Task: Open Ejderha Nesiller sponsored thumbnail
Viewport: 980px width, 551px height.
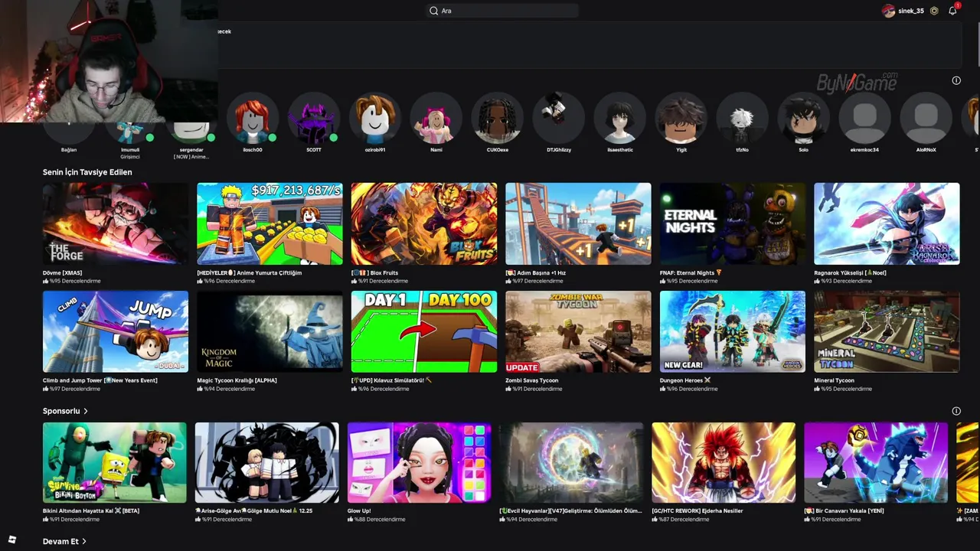Action: (x=724, y=462)
